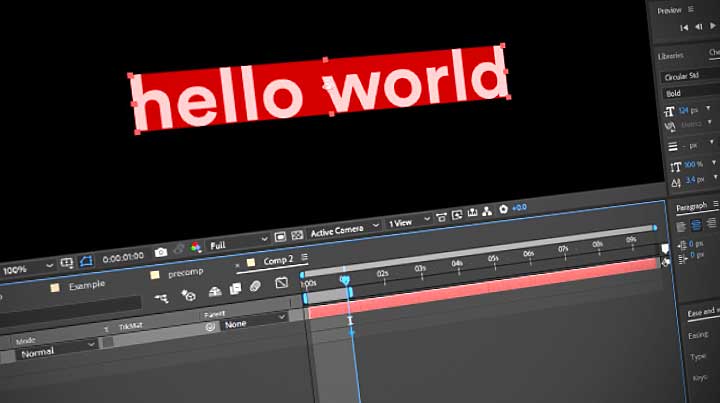The width and height of the screenshot is (720, 403).
Task: Toggle the Transparency Grid icon
Action: (x=297, y=235)
